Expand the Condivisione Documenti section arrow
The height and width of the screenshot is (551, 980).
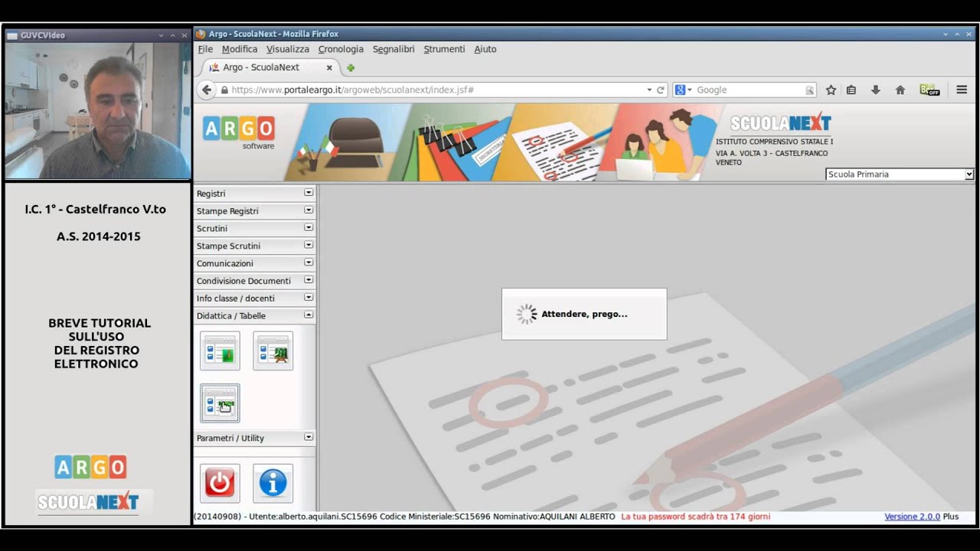(309, 280)
